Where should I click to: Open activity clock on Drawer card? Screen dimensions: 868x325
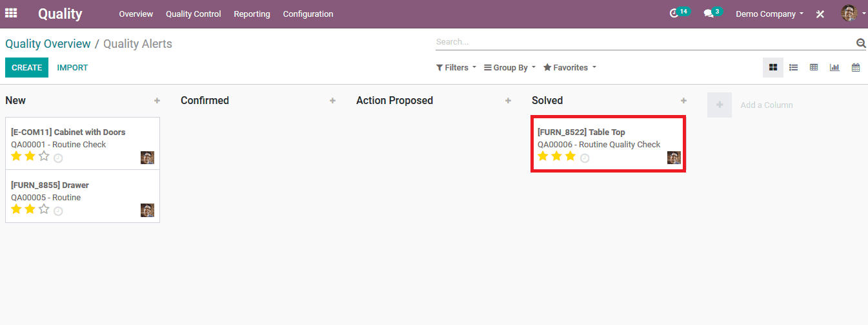coord(58,211)
